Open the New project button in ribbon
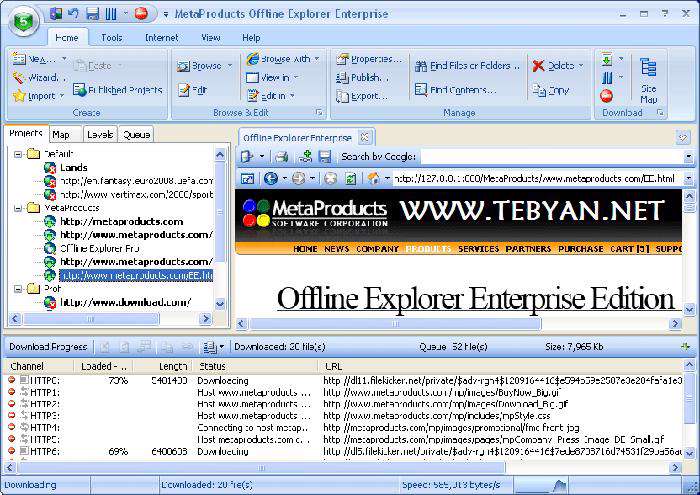This screenshot has width=700, height=495. click(38, 59)
